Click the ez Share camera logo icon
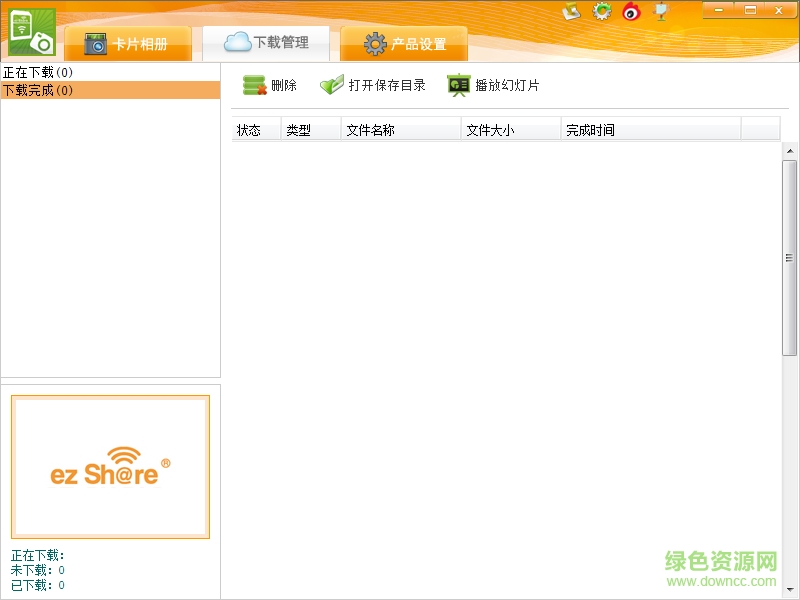800x600 pixels. click(x=30, y=30)
